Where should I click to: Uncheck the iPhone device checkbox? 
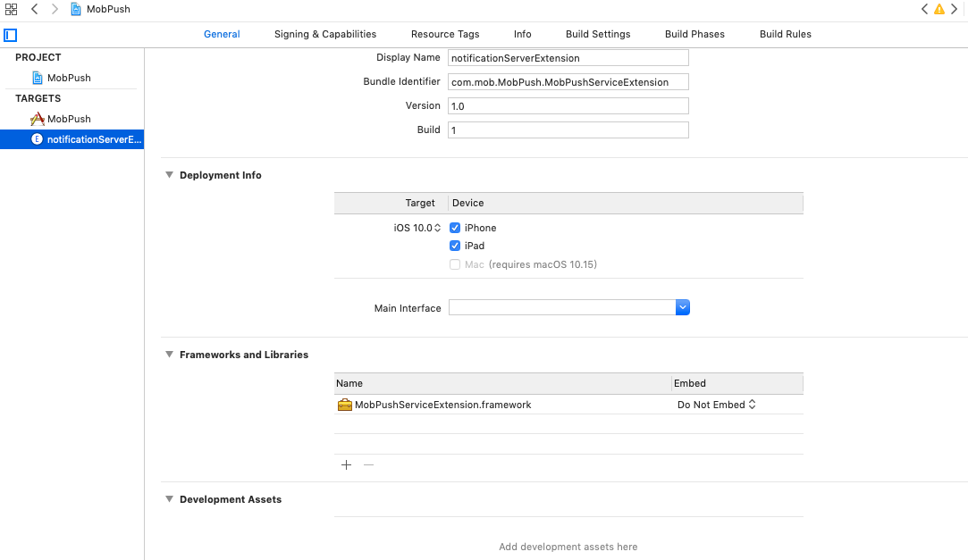pyautogui.click(x=455, y=228)
